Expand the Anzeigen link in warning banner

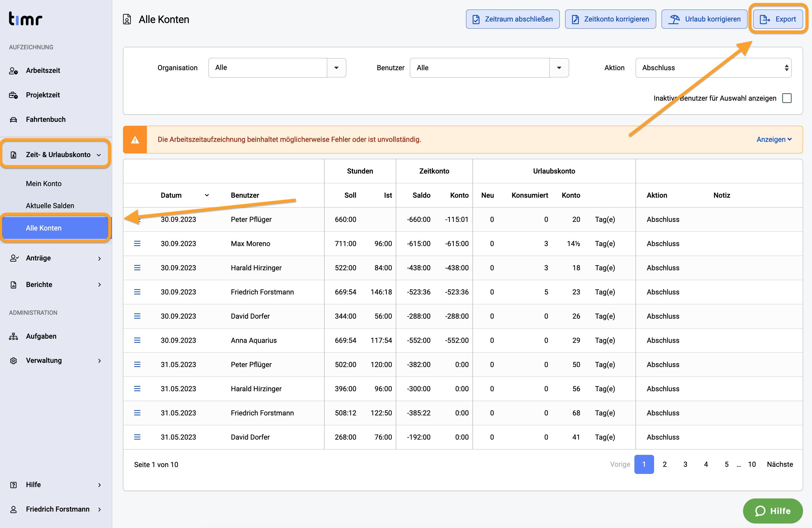774,139
